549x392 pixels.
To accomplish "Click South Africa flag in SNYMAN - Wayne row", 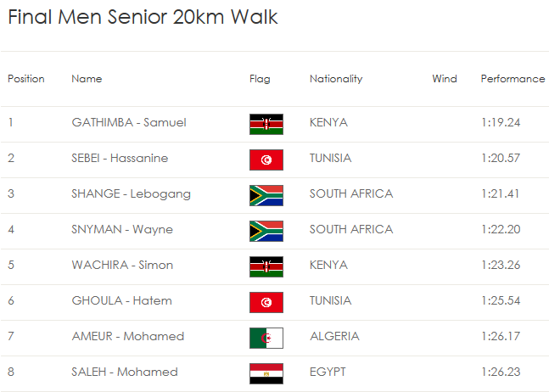I will click(266, 231).
